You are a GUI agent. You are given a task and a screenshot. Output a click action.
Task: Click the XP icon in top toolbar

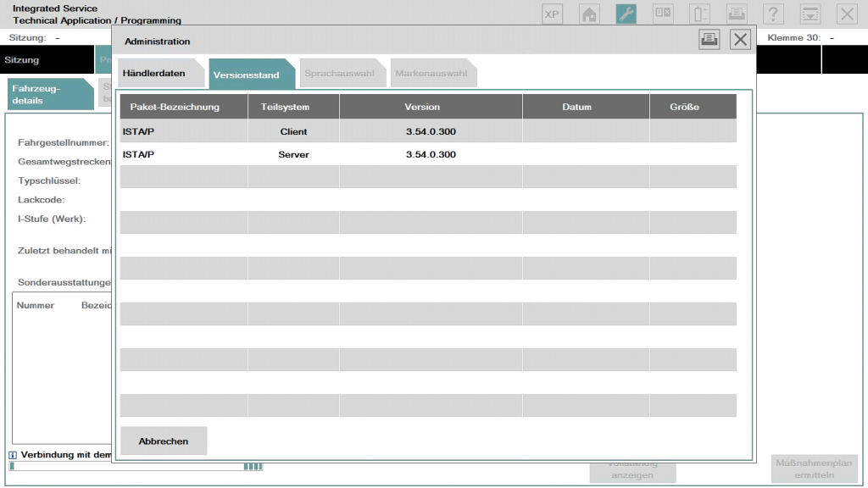pyautogui.click(x=552, y=14)
